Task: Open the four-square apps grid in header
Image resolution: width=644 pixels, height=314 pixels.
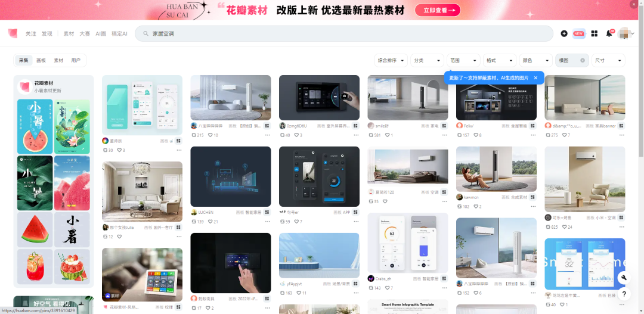Action: 594,33
